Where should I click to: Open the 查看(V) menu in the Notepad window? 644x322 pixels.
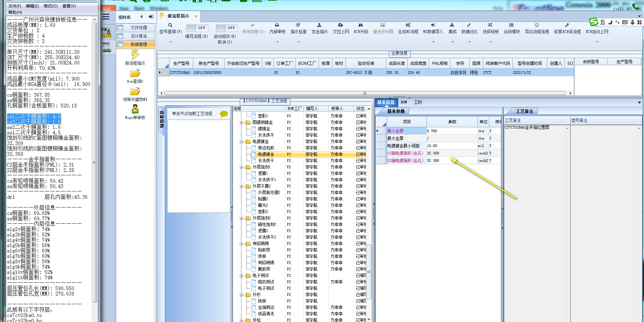click(69, 6)
